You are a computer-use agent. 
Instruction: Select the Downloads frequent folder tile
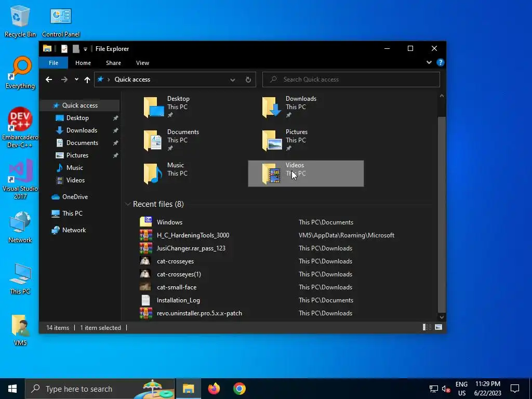[x=305, y=107]
